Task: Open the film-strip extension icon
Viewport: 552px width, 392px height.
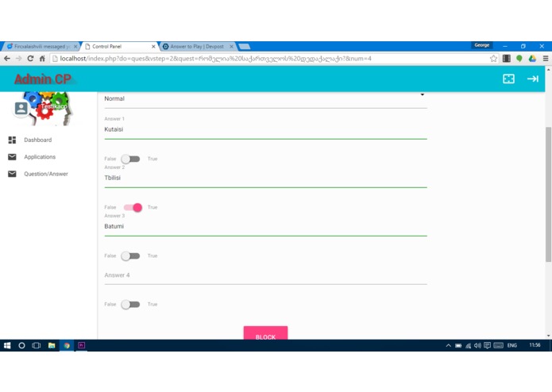Action: 506,59
